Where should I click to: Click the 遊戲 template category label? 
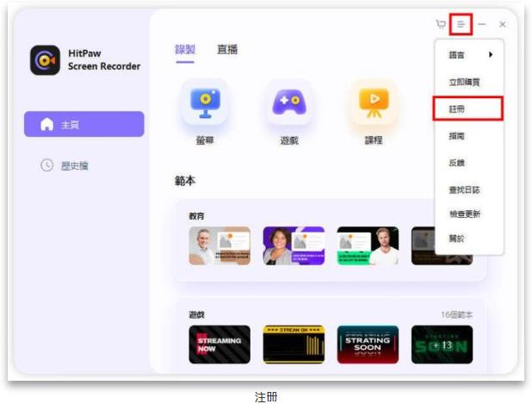pyautogui.click(x=196, y=314)
